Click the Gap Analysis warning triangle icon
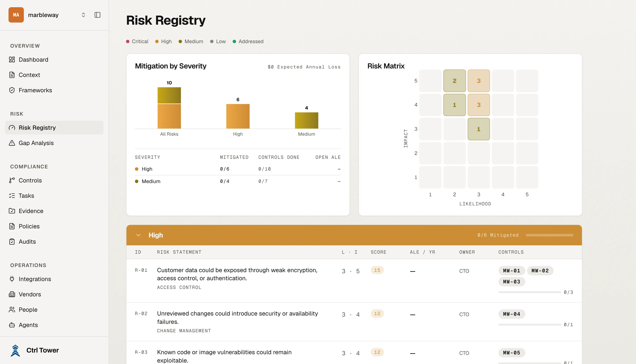This screenshot has height=364, width=636. click(12, 143)
